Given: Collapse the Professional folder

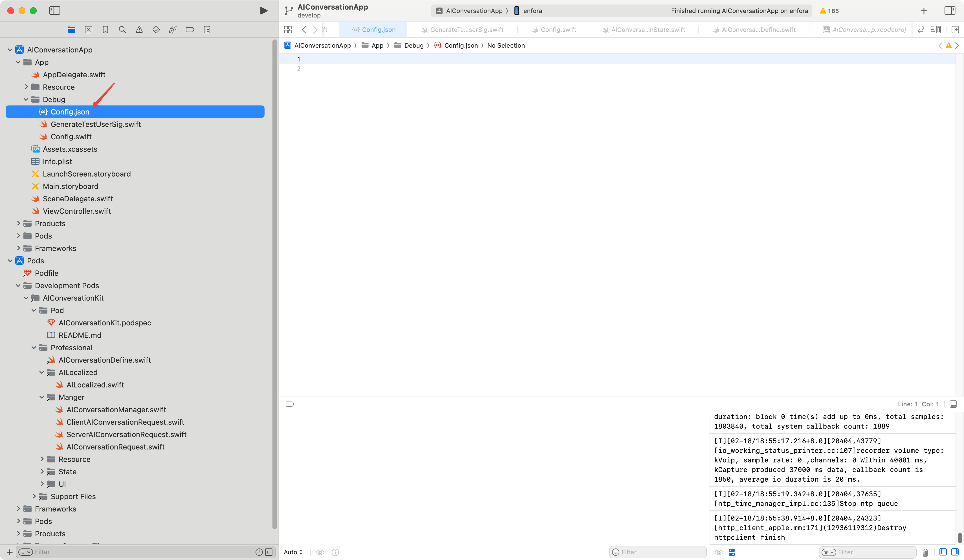Looking at the screenshot, I should (x=34, y=347).
